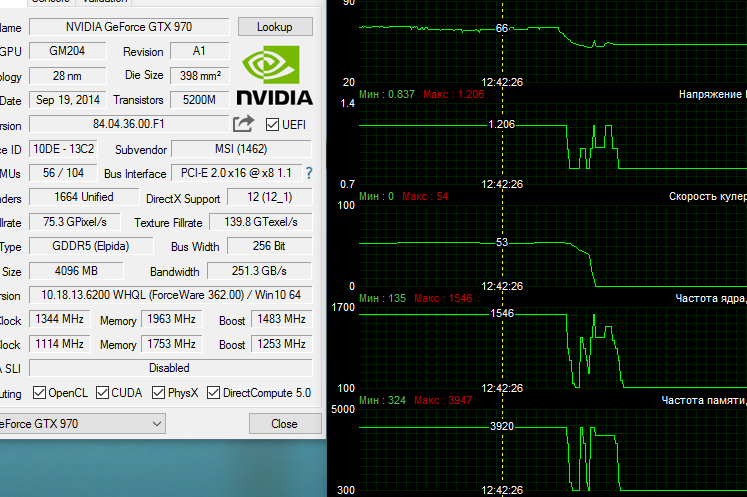Viewport: 747px width, 497px height.
Task: Toggle the OpenCL checkbox
Action: tap(39, 393)
